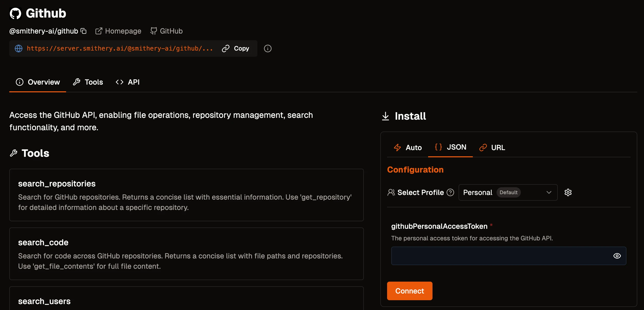Show help for Select Profile

pos(450,192)
